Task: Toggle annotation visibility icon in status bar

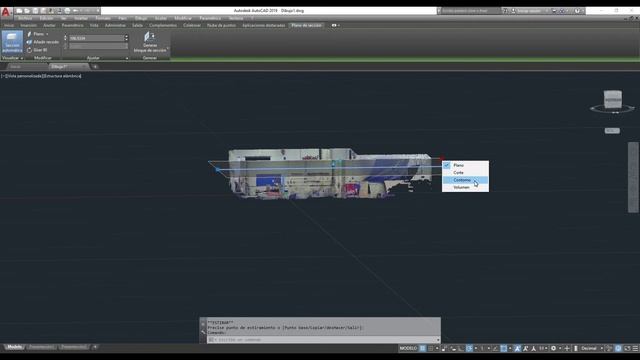Action: (518, 348)
